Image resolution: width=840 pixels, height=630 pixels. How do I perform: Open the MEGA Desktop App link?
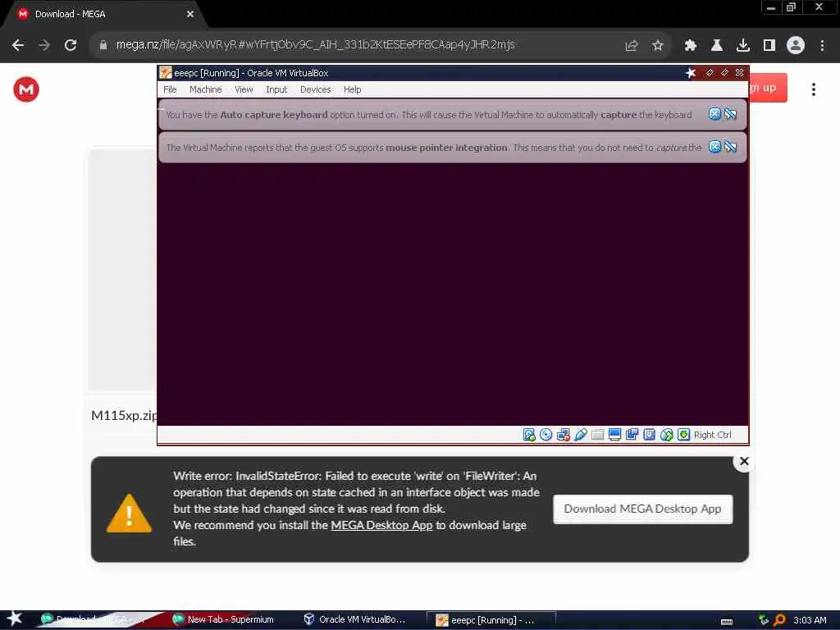coord(381,525)
